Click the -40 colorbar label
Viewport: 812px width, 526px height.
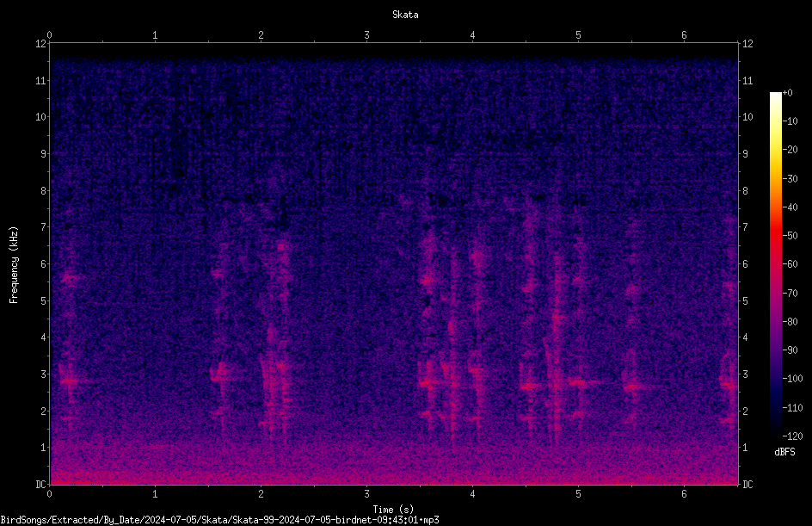[x=790, y=207]
